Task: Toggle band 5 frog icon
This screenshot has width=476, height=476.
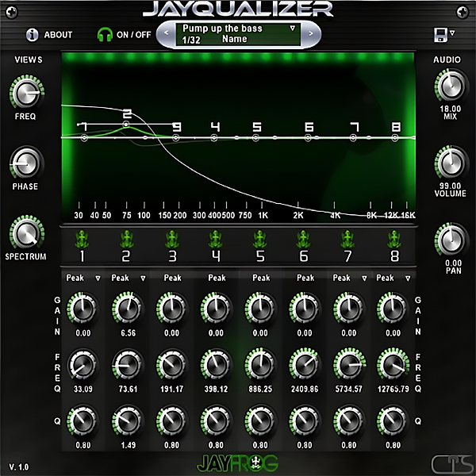Action: point(260,240)
